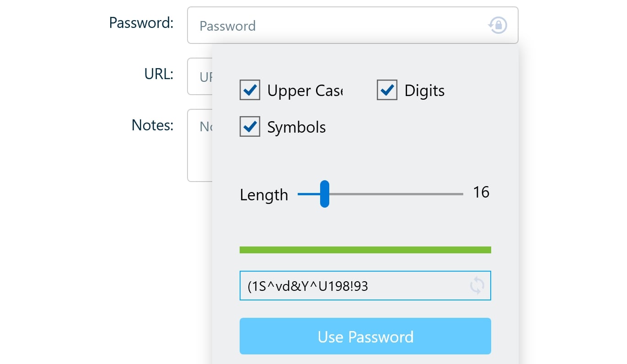Click into the Notes text area
The width and height of the screenshot is (627, 364).
tap(200, 145)
